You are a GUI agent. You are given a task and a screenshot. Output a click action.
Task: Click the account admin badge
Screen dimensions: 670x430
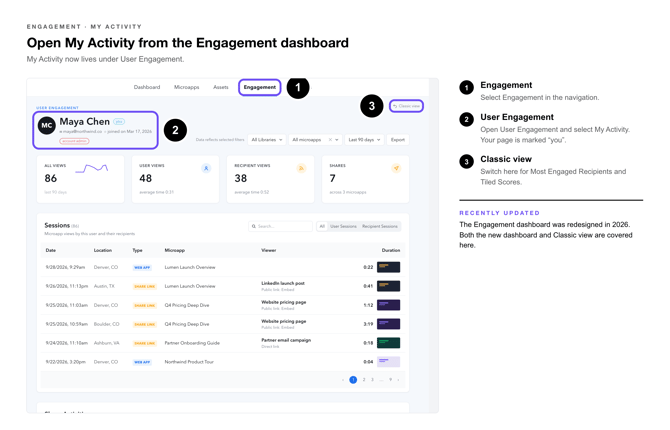click(74, 141)
